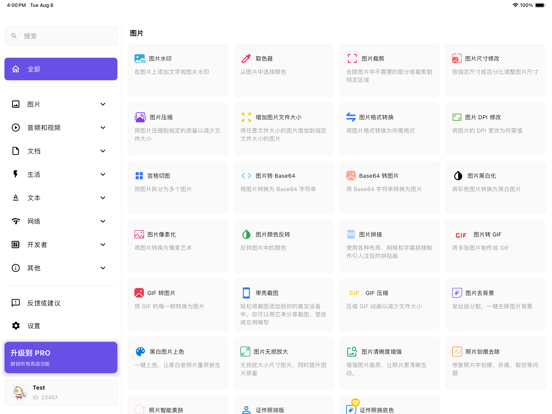Open the 图片拼接 collage icon

(351, 234)
